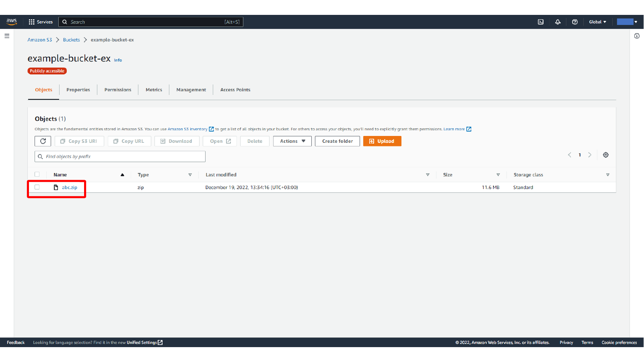The height and width of the screenshot is (362, 644).
Task: Click the page number 1 indicator
Action: pyautogui.click(x=580, y=155)
